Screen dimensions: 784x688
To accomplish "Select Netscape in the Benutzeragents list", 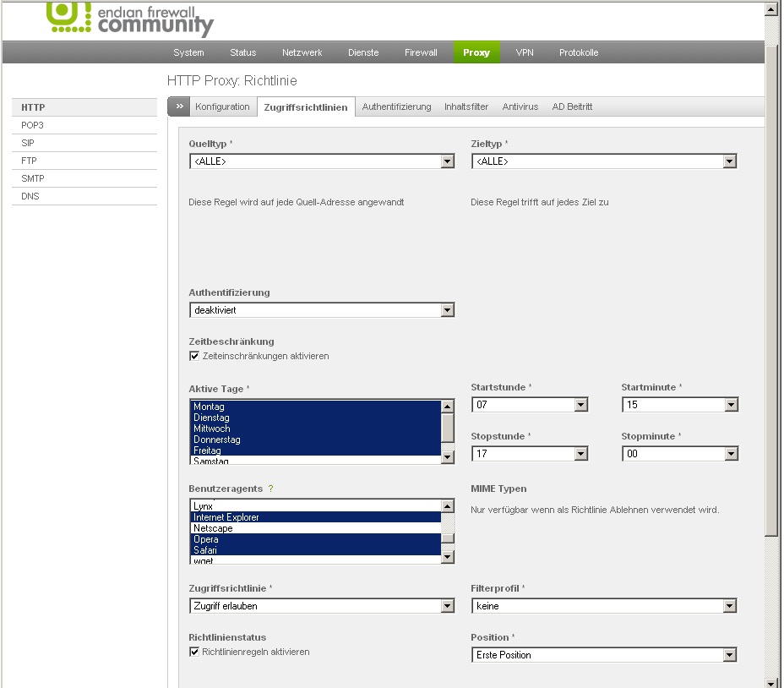I will click(213, 528).
